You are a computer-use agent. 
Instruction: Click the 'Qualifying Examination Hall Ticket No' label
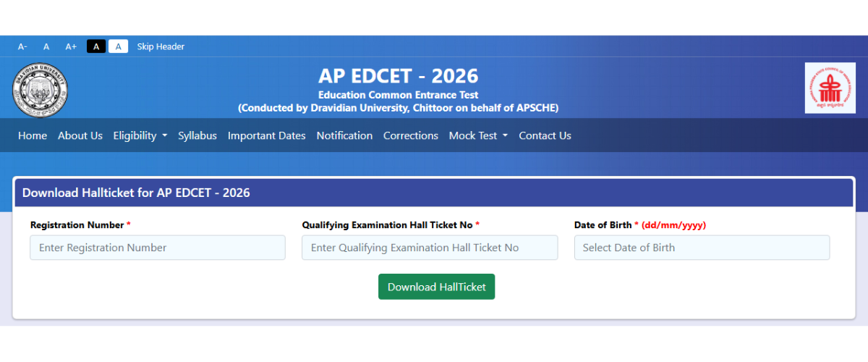tap(387, 225)
